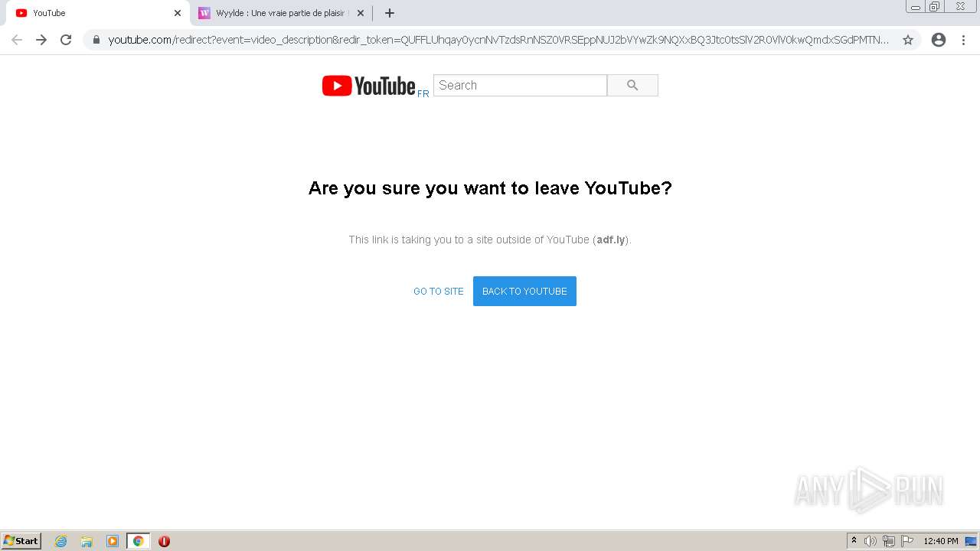This screenshot has width=980, height=551.
Task: Go forward to next page
Action: [x=41, y=40]
